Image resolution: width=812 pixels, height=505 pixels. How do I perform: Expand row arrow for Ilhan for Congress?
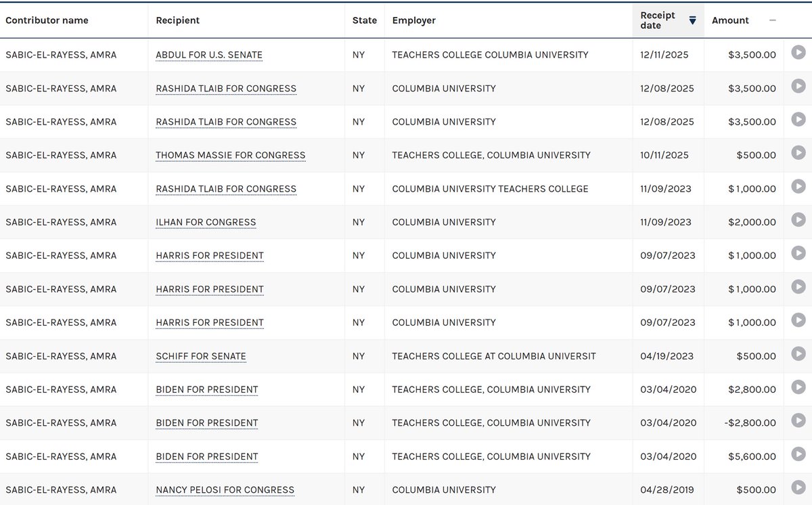coord(798,219)
